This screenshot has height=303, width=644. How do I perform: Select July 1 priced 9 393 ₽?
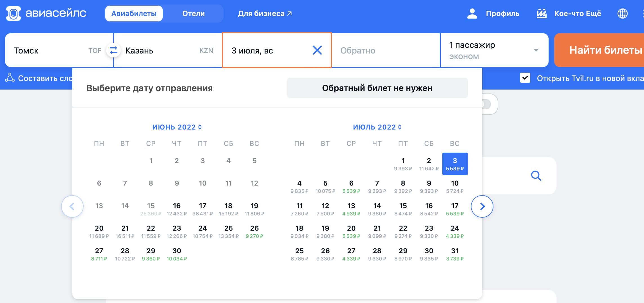pos(403,164)
